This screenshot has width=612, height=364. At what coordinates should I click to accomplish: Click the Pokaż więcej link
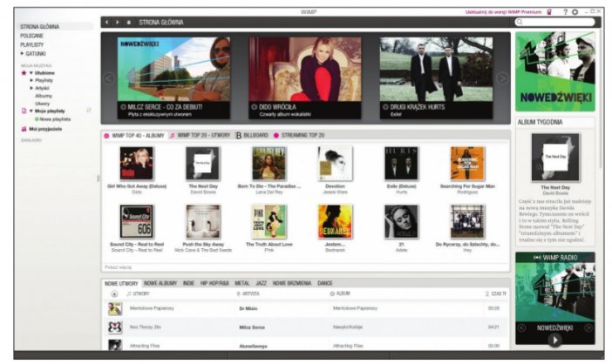point(119,267)
